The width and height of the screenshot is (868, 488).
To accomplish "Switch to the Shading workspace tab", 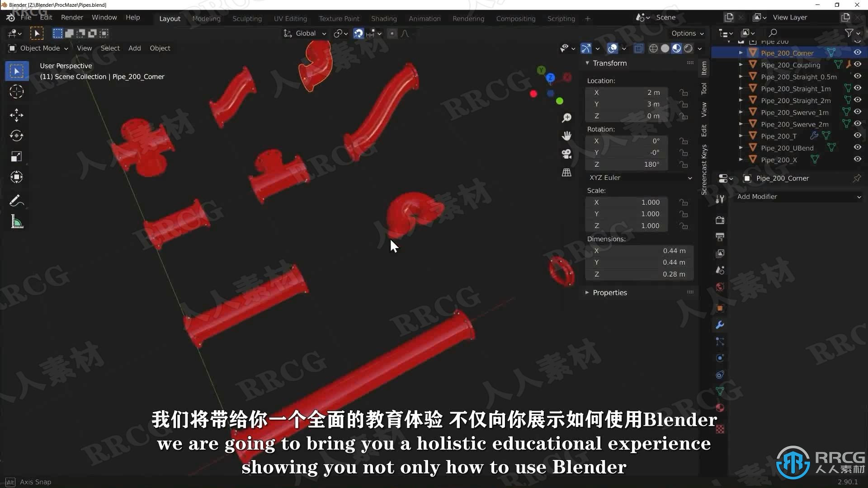I will (x=384, y=19).
